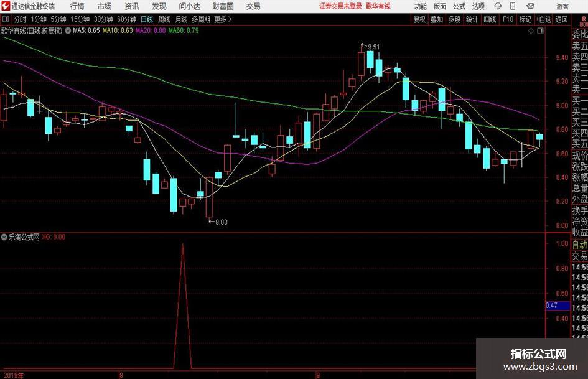Open the 交易 menu

pos(253,6)
